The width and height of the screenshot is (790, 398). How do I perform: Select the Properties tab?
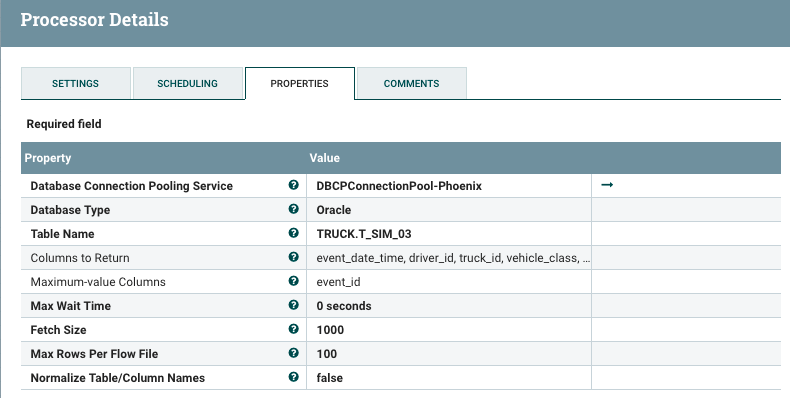pyautogui.click(x=300, y=83)
